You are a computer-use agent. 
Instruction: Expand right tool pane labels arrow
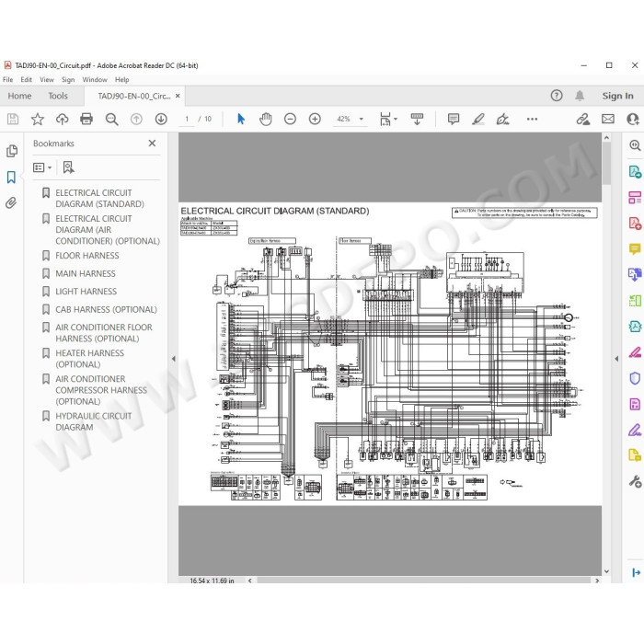tap(636, 572)
